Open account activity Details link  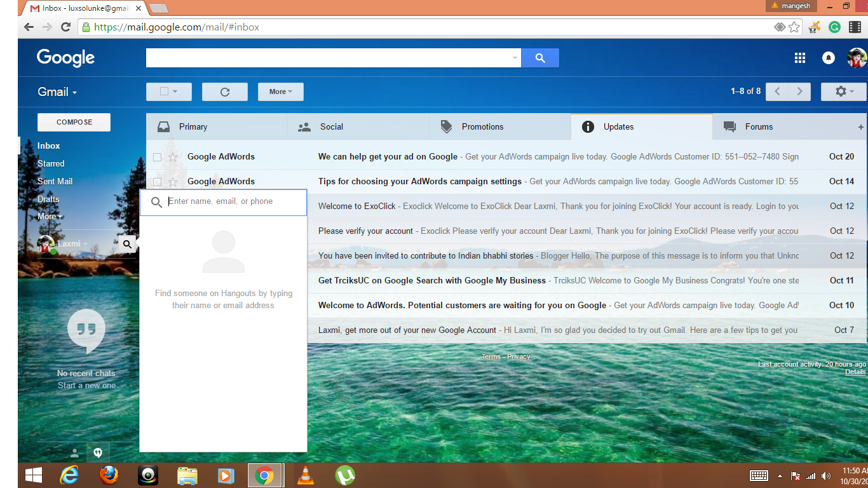click(855, 372)
